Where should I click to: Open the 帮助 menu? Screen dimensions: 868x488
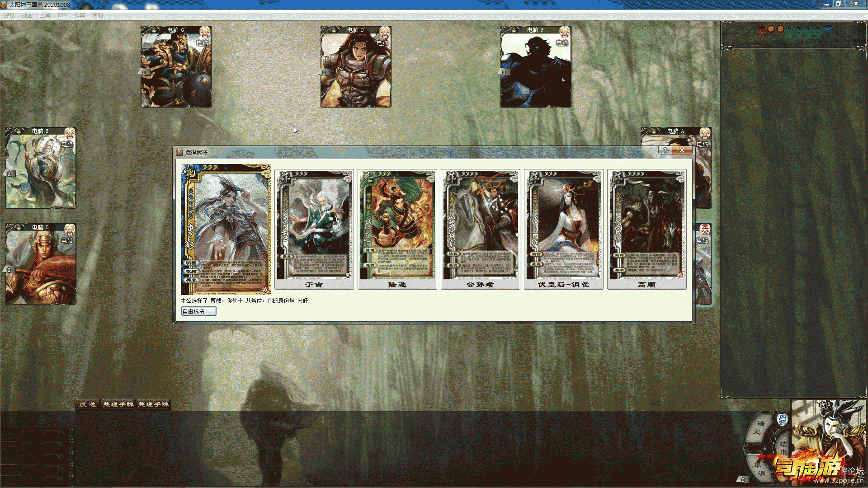tap(98, 15)
